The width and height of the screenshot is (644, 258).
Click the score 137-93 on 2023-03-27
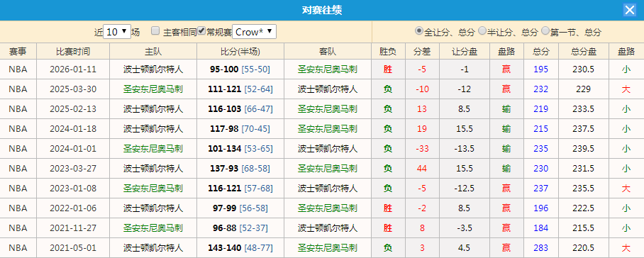tap(224, 169)
